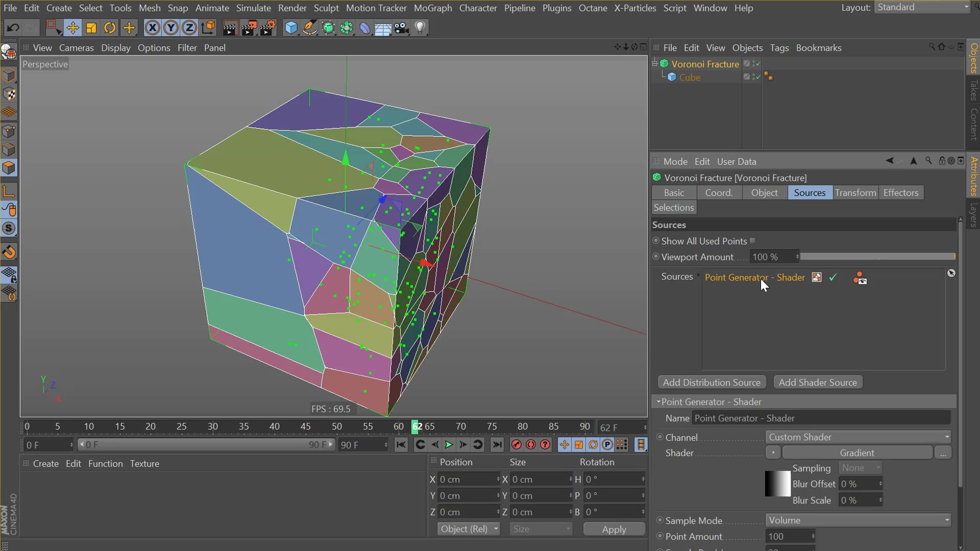Open the Sample Mode dropdown set to Volume
The height and width of the screenshot is (551, 980).
(x=857, y=520)
